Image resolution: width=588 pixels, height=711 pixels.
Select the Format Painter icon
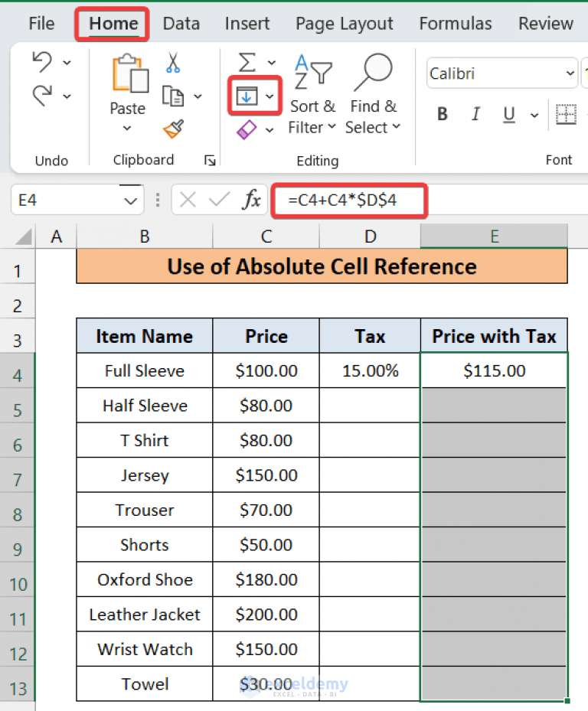[175, 130]
